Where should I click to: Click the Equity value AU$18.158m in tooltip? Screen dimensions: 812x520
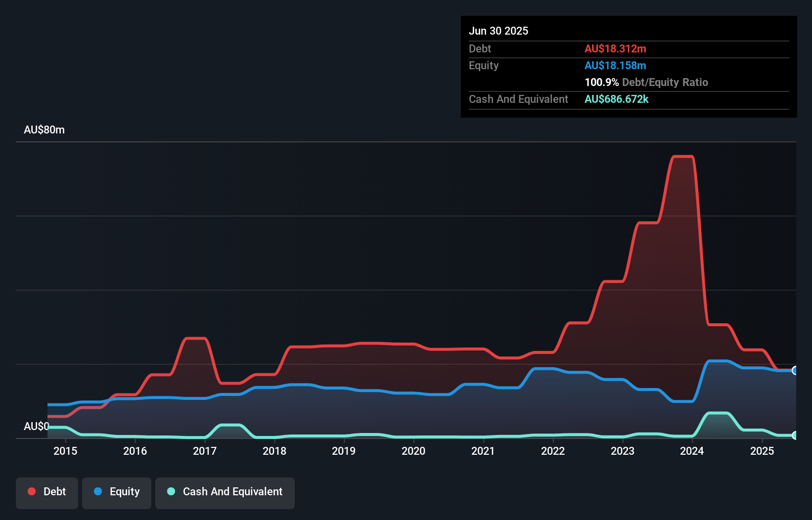616,65
